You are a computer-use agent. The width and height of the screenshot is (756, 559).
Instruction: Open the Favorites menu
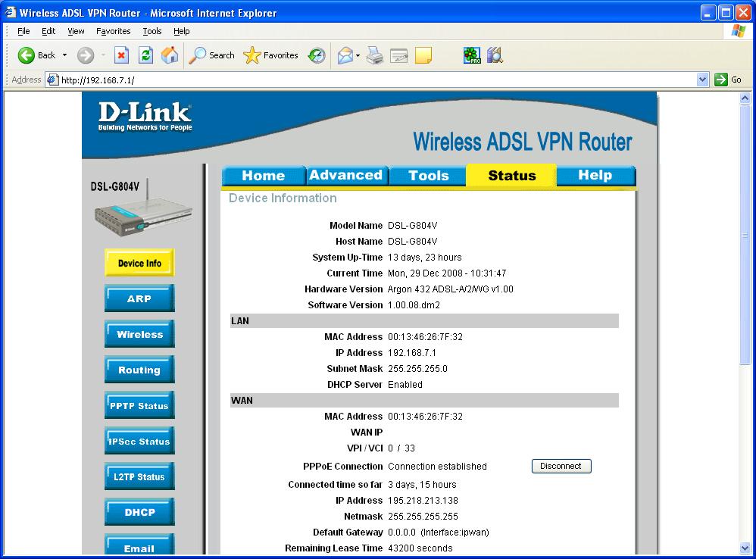coord(114,31)
